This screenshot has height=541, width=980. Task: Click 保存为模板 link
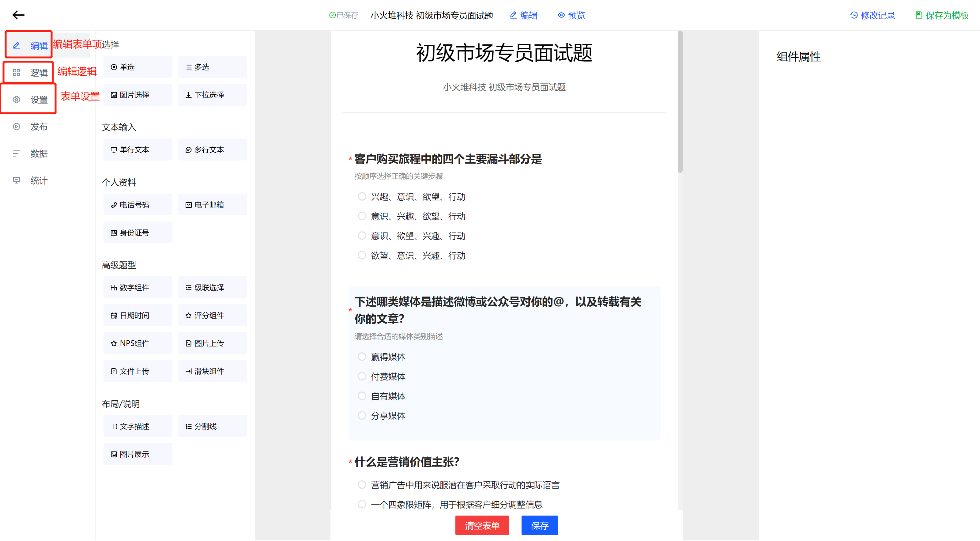pyautogui.click(x=942, y=15)
